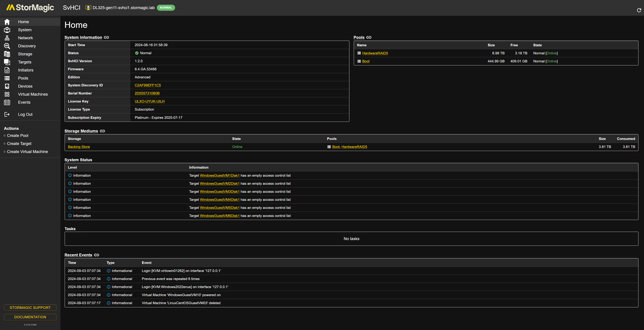Image resolution: width=644 pixels, height=330 pixels.
Task: Click the Virtual Machines icon in sidebar
Action: point(7,94)
